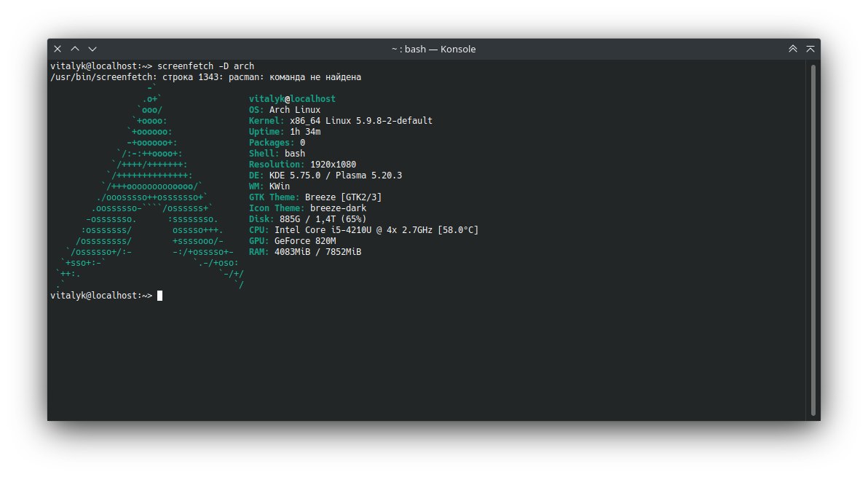Click the terminal cursor at the bottom prompt
This screenshot has height=477, width=868.
coord(160,296)
